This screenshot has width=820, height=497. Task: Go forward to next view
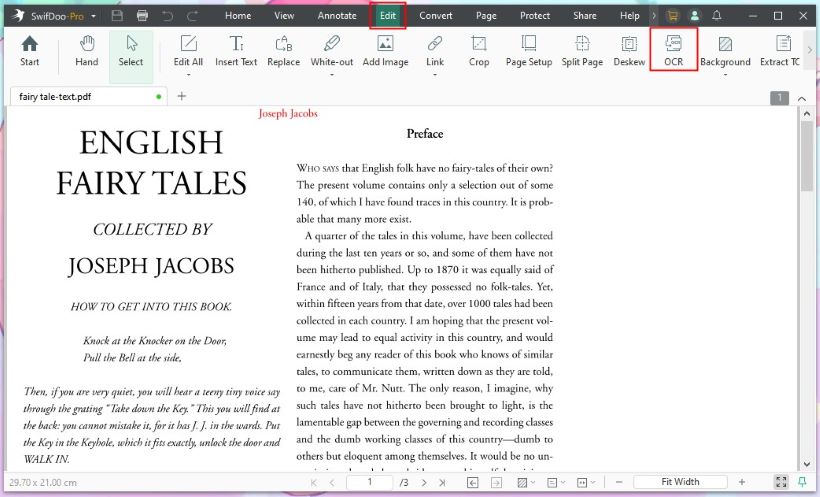(496, 482)
